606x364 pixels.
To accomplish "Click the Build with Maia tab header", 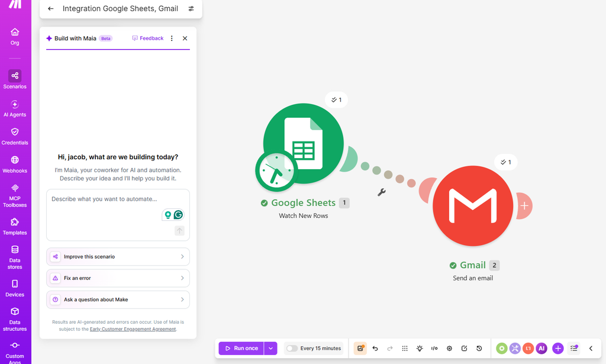I will (x=79, y=38).
